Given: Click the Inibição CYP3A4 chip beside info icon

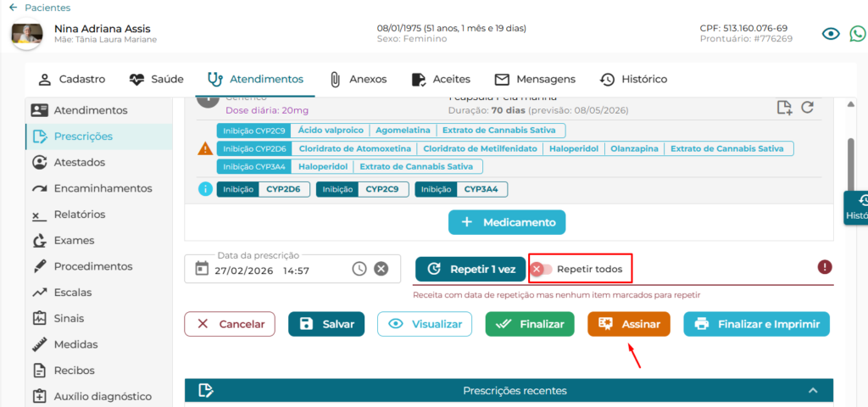Looking at the screenshot, I should click(x=461, y=189).
